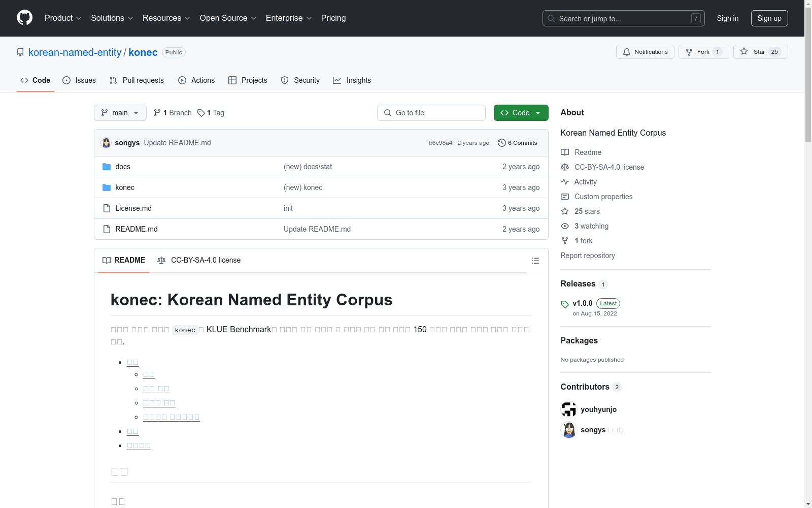Open CC-BY-SA-4.0 license link in About
Image resolution: width=812 pixels, height=508 pixels.
602,167
